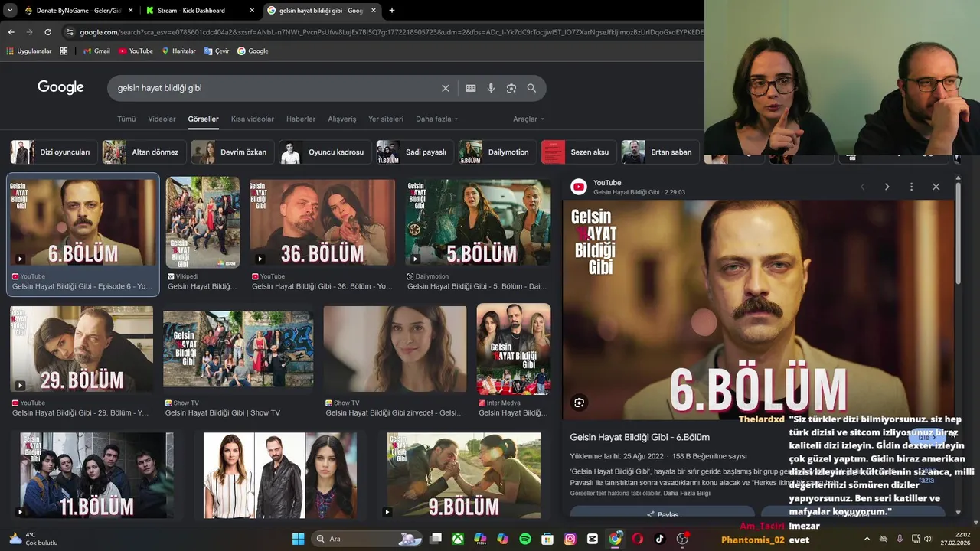Viewport: 980px width, 551px height.
Task: Select the Sezen aksu filter chip
Action: (x=579, y=152)
